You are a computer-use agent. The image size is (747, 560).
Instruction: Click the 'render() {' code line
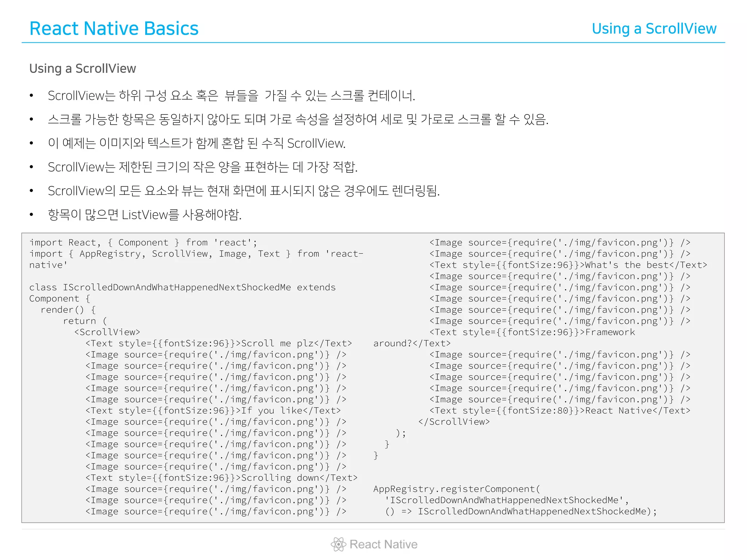[x=68, y=310]
